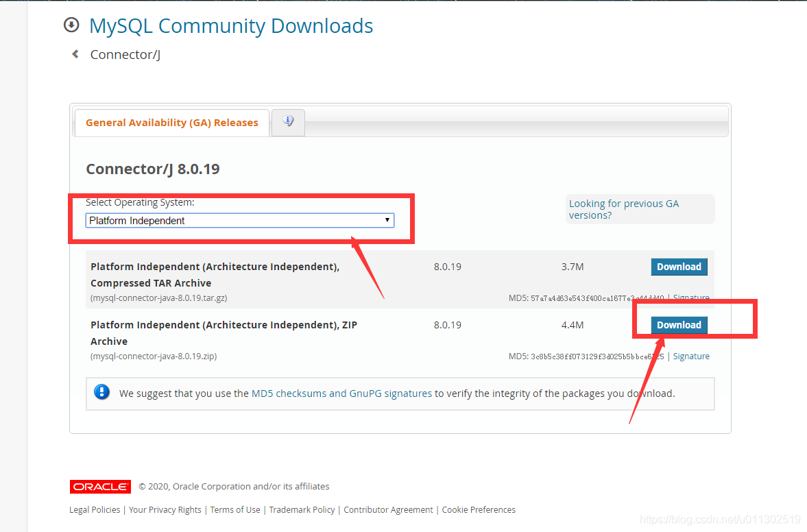Open Looking for previous GA versions link
The image size is (807, 532).
pos(624,209)
